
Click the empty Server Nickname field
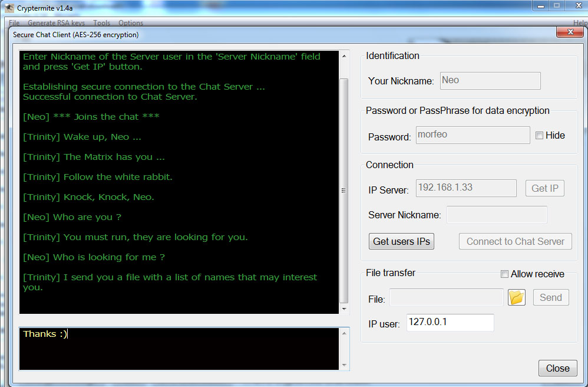(x=497, y=215)
